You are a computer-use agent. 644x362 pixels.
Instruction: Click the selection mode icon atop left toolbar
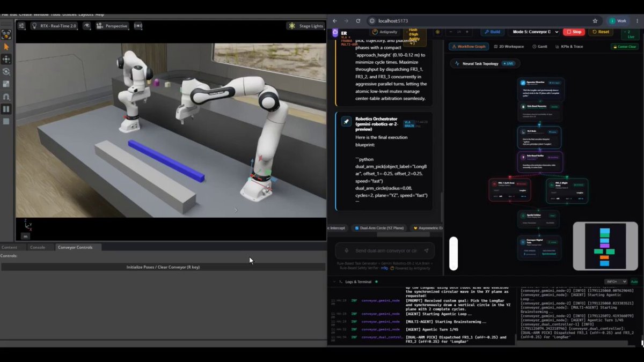click(x=6, y=35)
